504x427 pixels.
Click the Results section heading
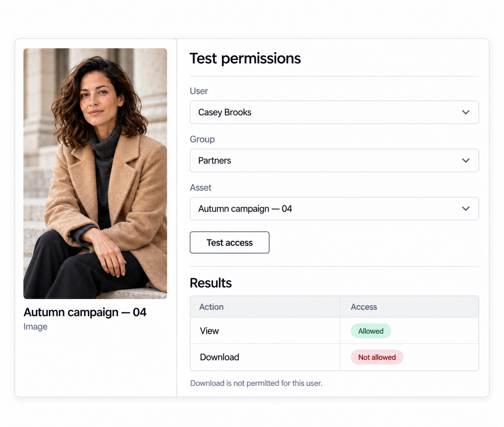click(x=211, y=283)
